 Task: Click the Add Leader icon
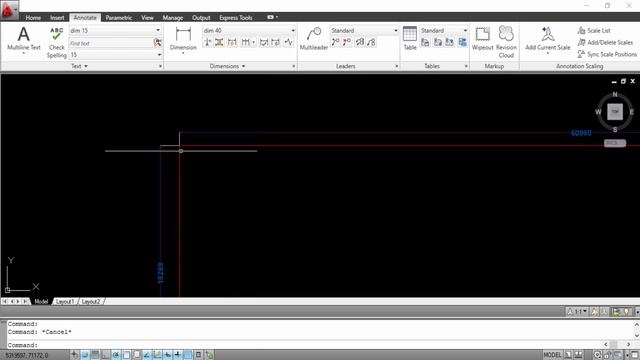click(x=336, y=42)
